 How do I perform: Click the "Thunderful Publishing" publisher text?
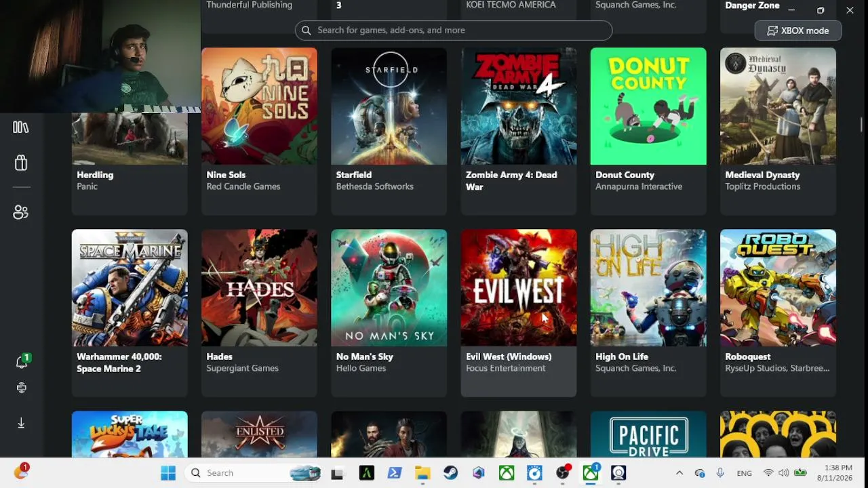[249, 5]
